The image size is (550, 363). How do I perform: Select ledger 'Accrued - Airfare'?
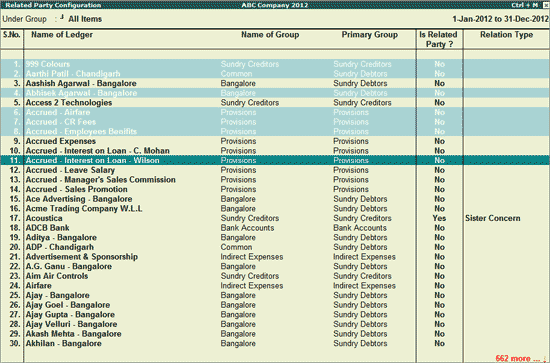(x=58, y=112)
